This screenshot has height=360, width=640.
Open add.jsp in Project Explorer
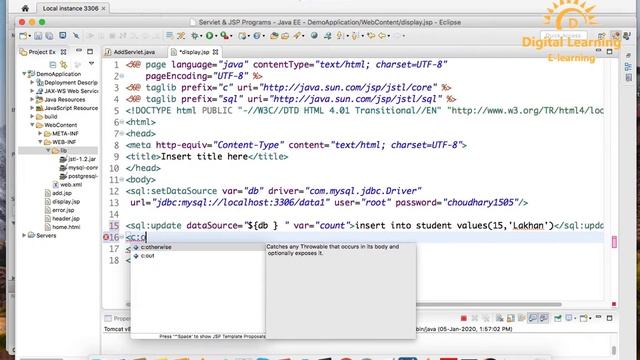pyautogui.click(x=58, y=193)
